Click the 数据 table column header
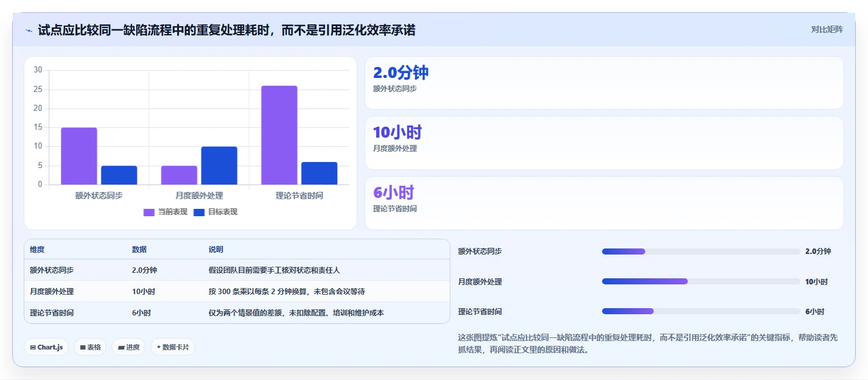The image size is (868, 380). pyautogui.click(x=139, y=250)
